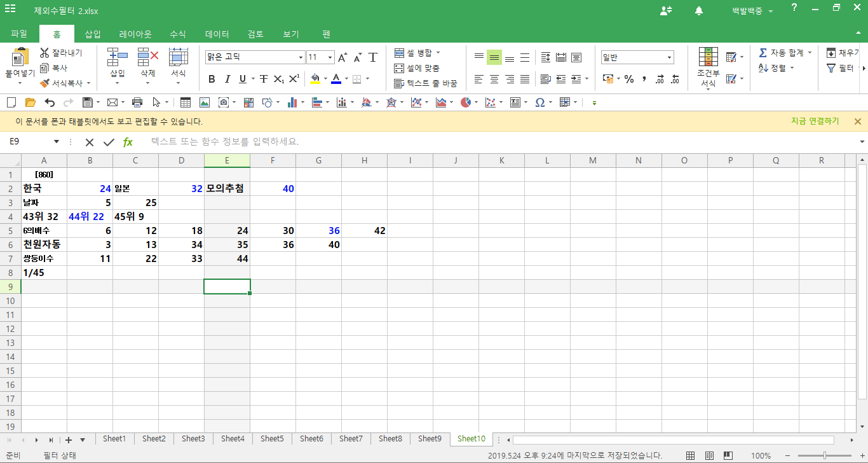Image resolution: width=868 pixels, height=463 pixels.
Task: Click the Wrap Text (텍스트 줄 바꿈) button
Action: click(x=425, y=83)
